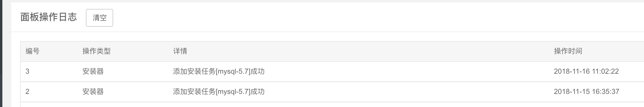
Task: Click 安装器 type in log entry 3
Action: [93, 71]
